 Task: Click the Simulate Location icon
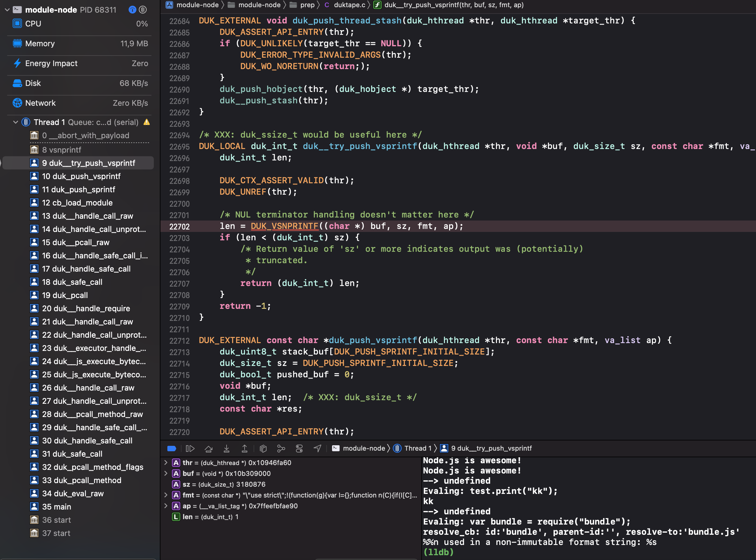[x=317, y=448]
